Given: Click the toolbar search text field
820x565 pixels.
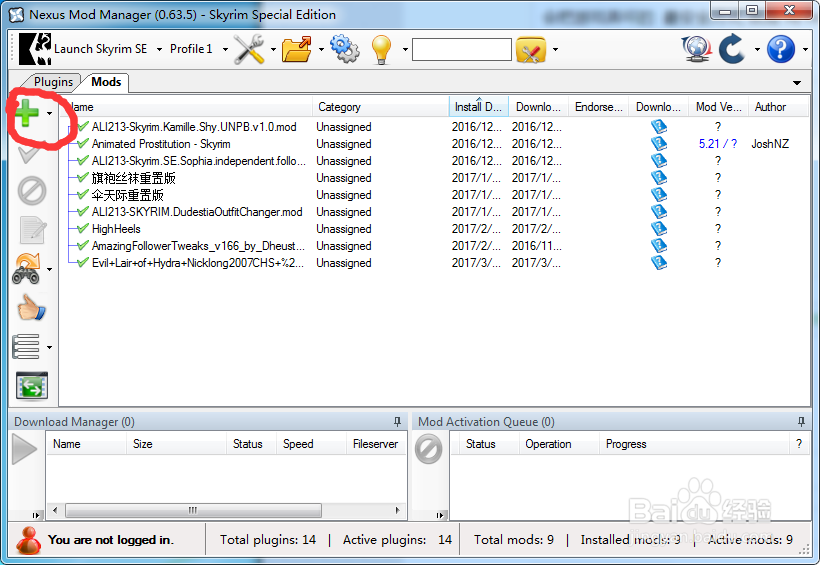Looking at the screenshot, I should (462, 49).
